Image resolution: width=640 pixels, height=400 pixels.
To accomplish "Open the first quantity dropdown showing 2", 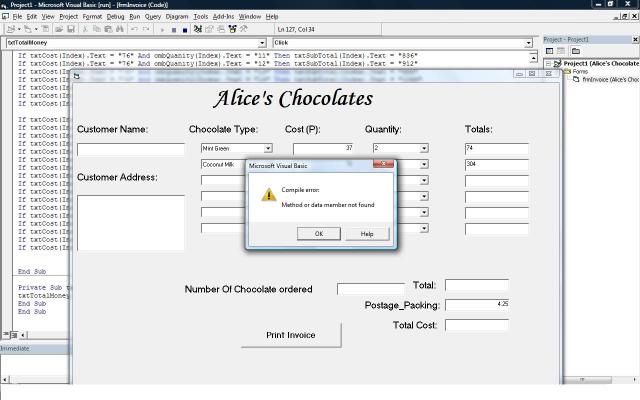I will pos(423,148).
